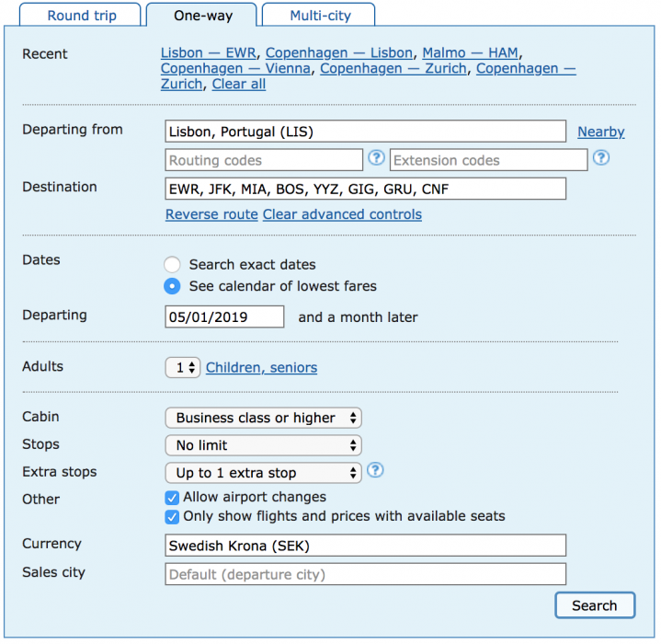Open recent search Copenhagen — Vienna

coord(235,69)
